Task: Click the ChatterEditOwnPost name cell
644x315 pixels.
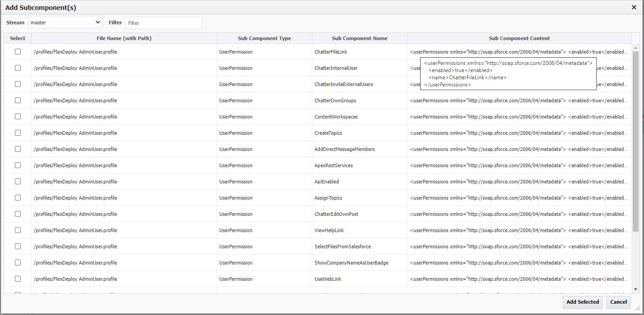Action: point(360,214)
